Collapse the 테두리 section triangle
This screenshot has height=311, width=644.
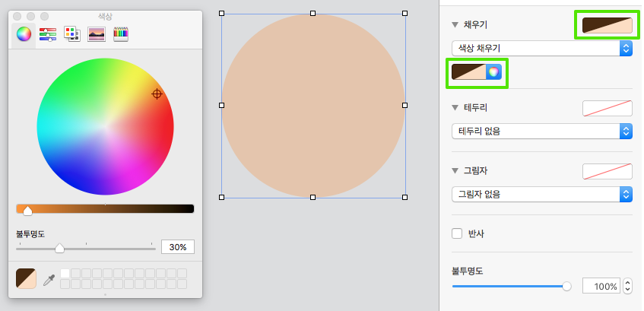point(455,108)
